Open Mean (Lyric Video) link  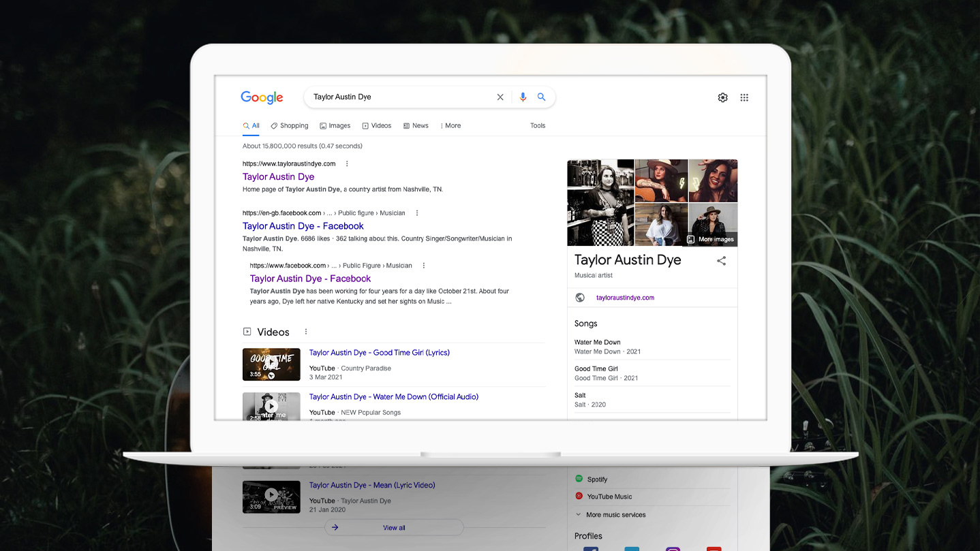click(x=372, y=486)
